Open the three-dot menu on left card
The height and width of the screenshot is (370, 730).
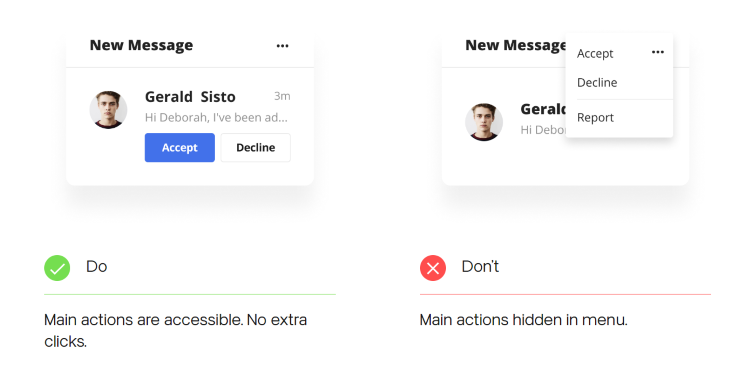[x=282, y=46]
